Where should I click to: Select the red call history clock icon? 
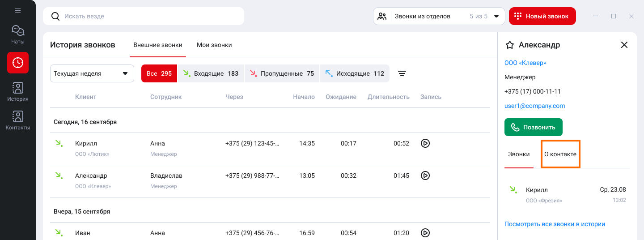18,63
